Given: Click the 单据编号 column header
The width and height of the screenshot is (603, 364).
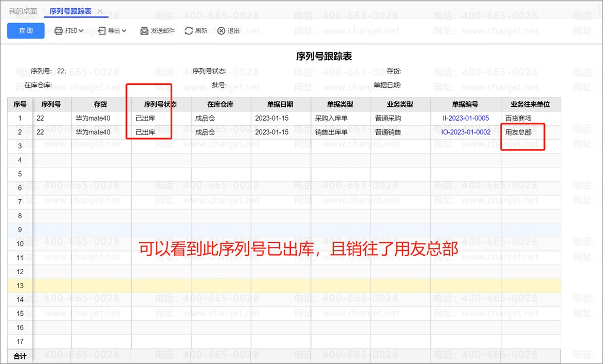Looking at the screenshot, I should tap(465, 104).
